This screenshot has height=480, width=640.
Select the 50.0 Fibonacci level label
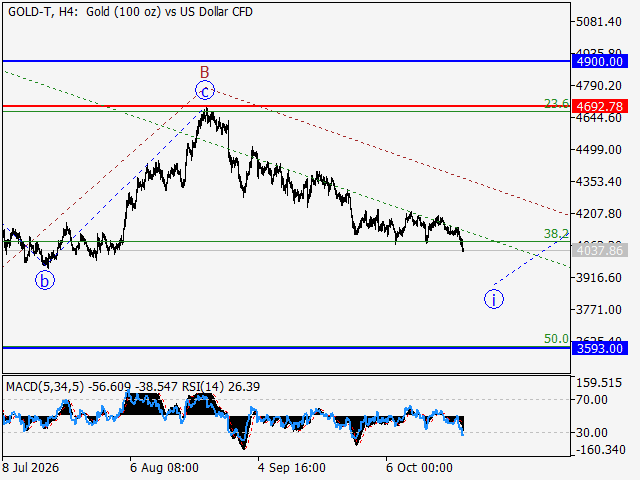[556, 338]
